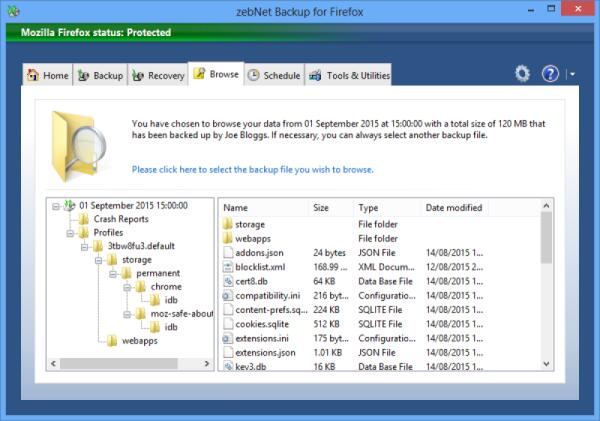Open the settings gear icon
Viewport: 600px width, 421px height.
522,74
